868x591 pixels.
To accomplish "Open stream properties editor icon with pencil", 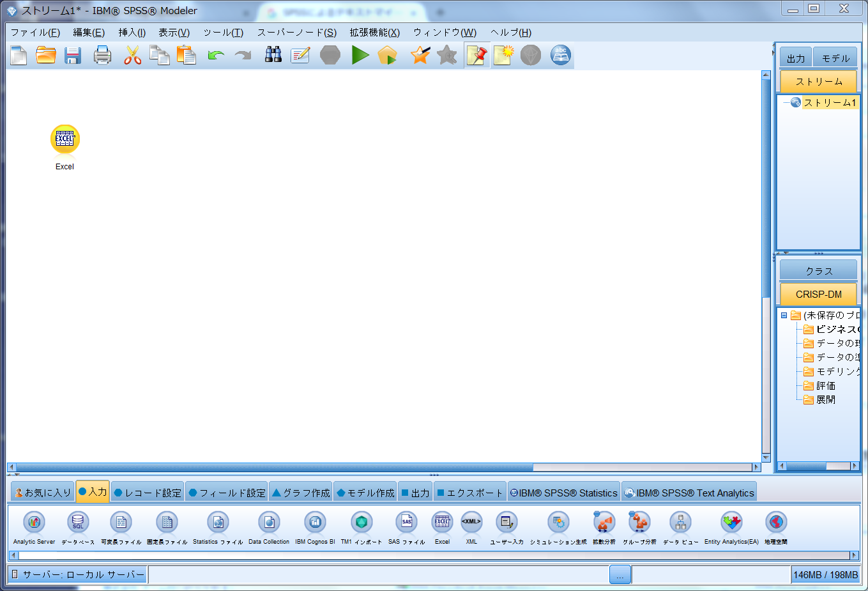I will pos(300,56).
